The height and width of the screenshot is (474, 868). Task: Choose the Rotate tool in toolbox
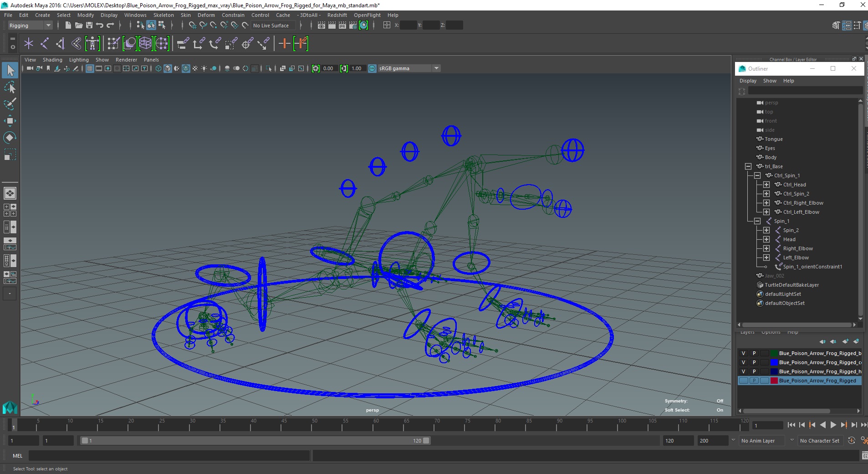point(10,138)
